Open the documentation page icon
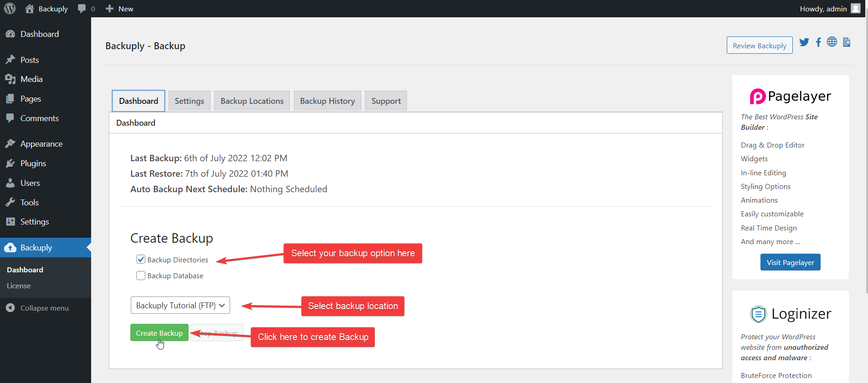 pyautogui.click(x=847, y=42)
